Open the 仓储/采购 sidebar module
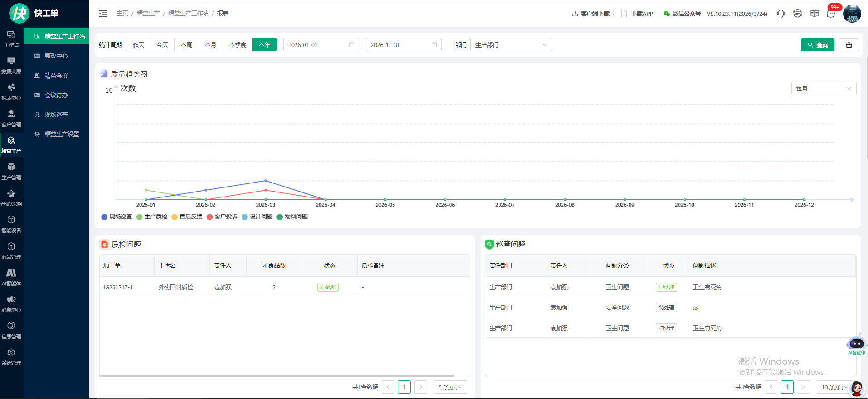This screenshot has height=399, width=868. coord(11,198)
